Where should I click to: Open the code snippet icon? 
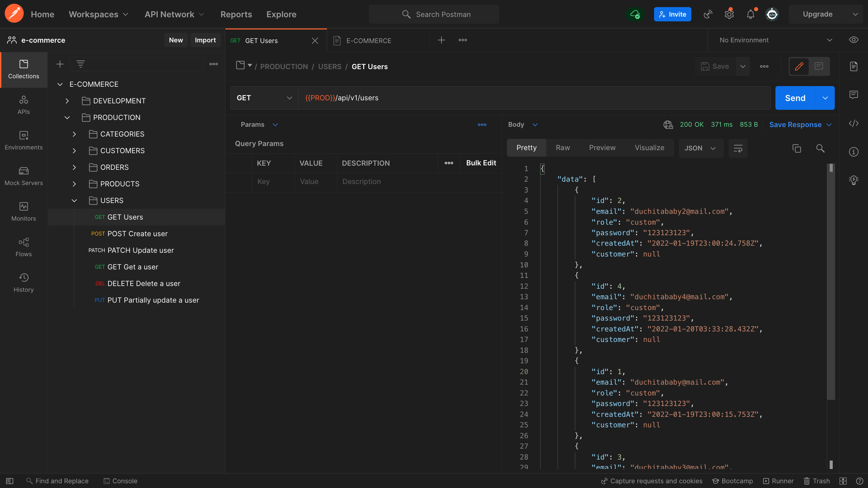854,123
